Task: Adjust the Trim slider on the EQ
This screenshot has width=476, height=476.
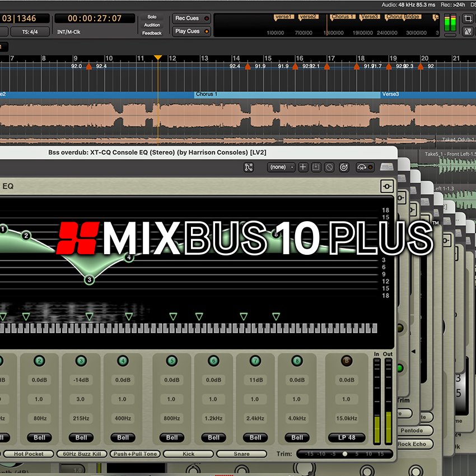Action: click(x=346, y=454)
